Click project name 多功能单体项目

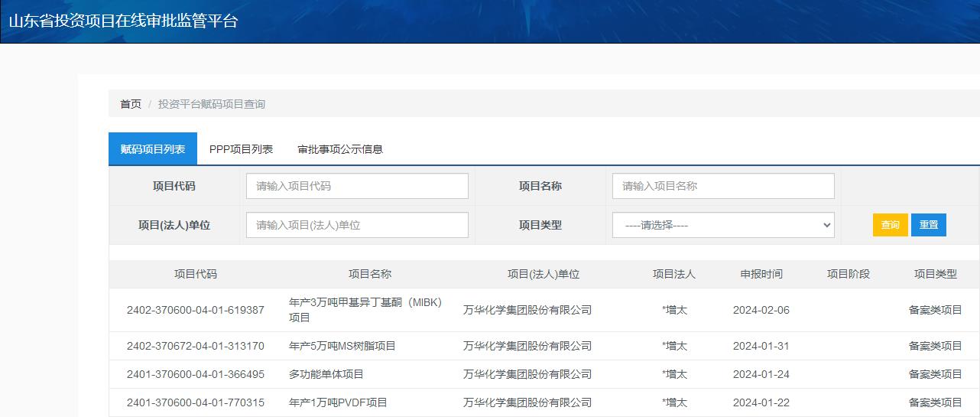click(x=326, y=374)
